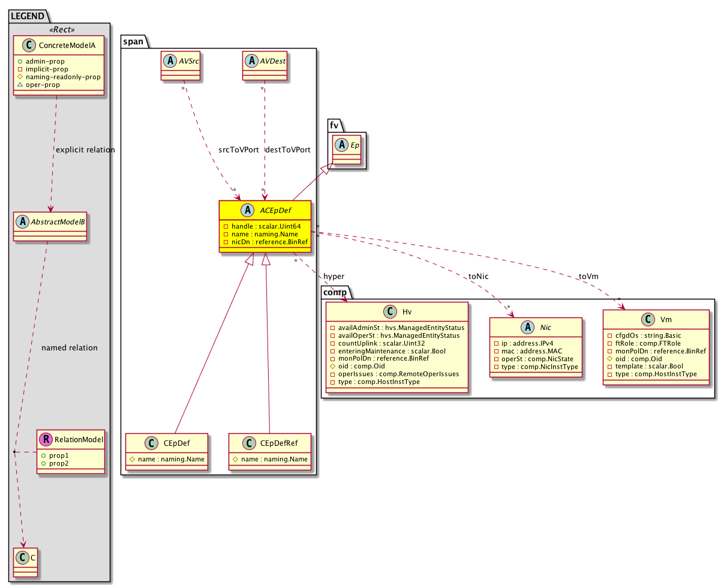This screenshot has width=727, height=588.
Task: Click the enteringMaintenance property in Hv
Action: pyautogui.click(x=396, y=350)
